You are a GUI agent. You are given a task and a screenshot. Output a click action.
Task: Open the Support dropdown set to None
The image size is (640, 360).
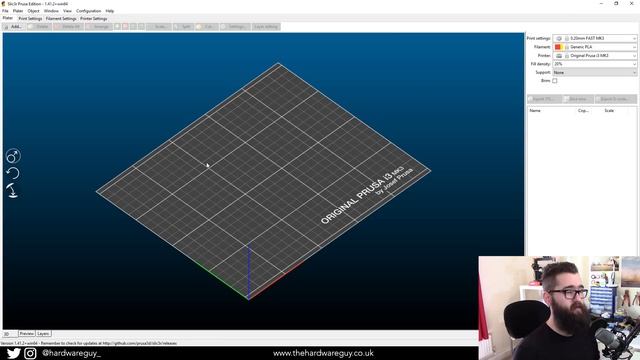pos(595,72)
